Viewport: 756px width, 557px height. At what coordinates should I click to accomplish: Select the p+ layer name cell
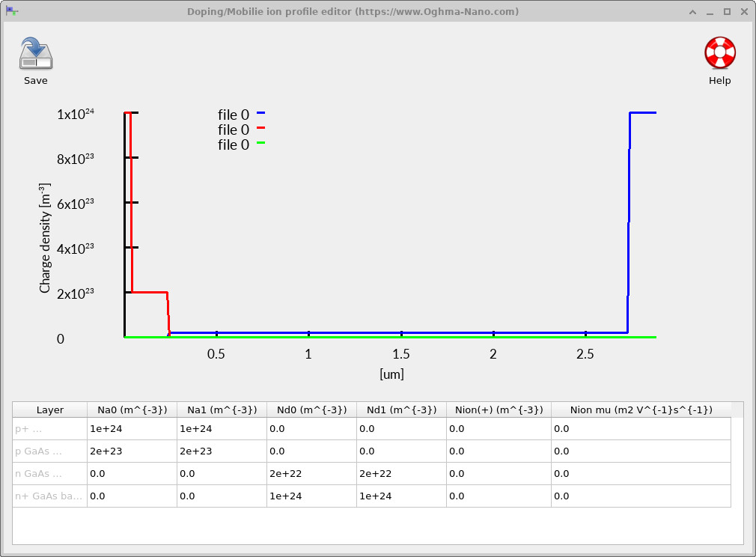tap(49, 429)
